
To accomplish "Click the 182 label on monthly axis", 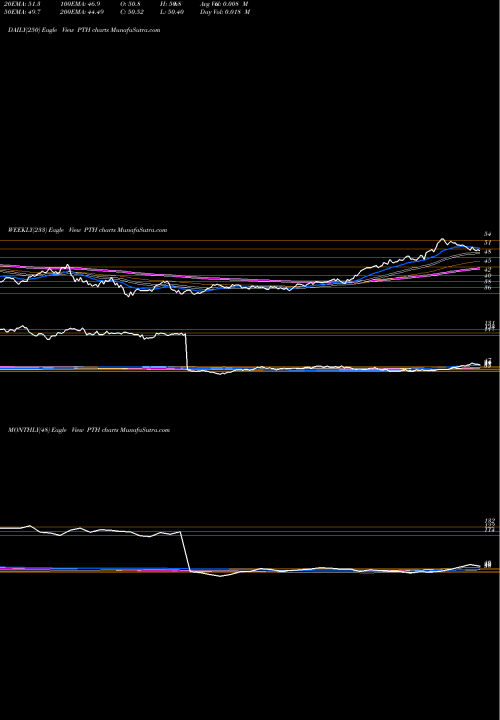I will pyautogui.click(x=489, y=521).
